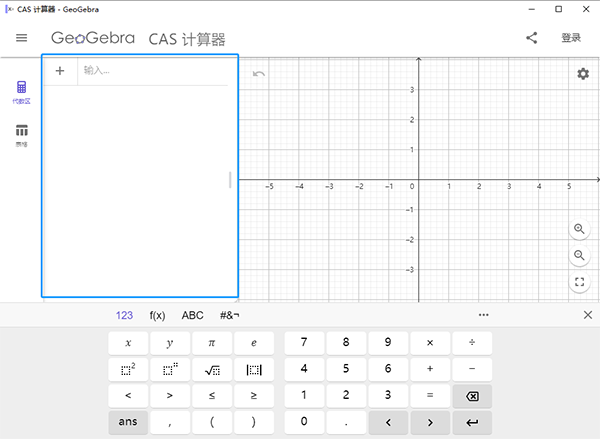600x439 pixels.
Task: Expand the plus add-item menu
Action: point(60,71)
